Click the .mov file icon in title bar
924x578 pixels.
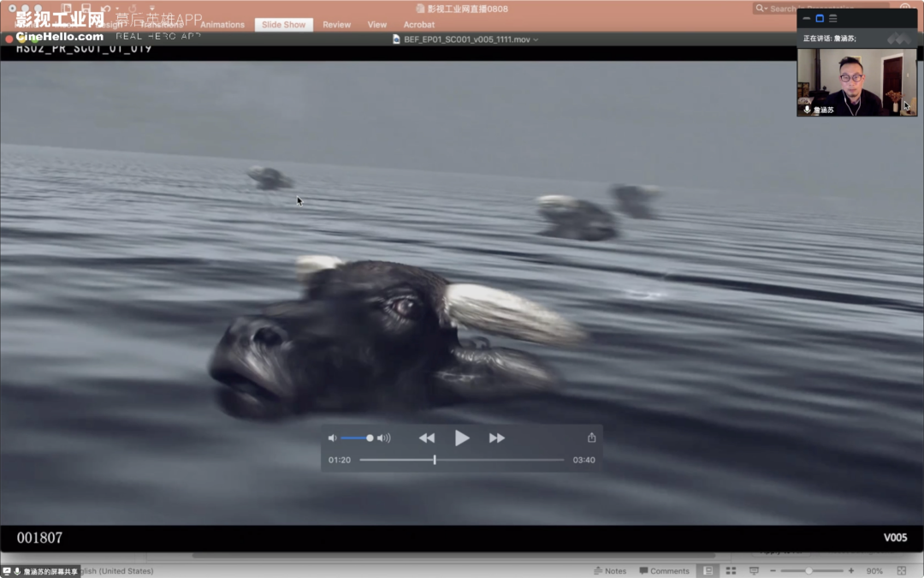click(397, 39)
